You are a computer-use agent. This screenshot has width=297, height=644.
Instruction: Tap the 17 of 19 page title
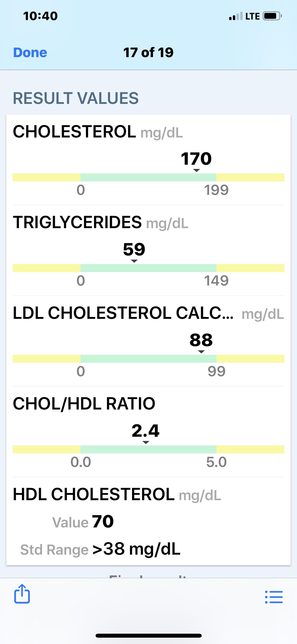point(148,53)
